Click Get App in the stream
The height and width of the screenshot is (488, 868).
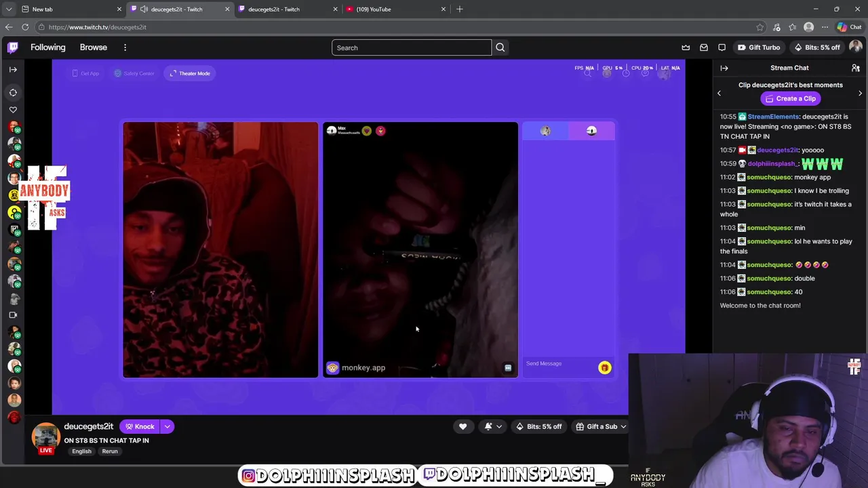coord(85,73)
